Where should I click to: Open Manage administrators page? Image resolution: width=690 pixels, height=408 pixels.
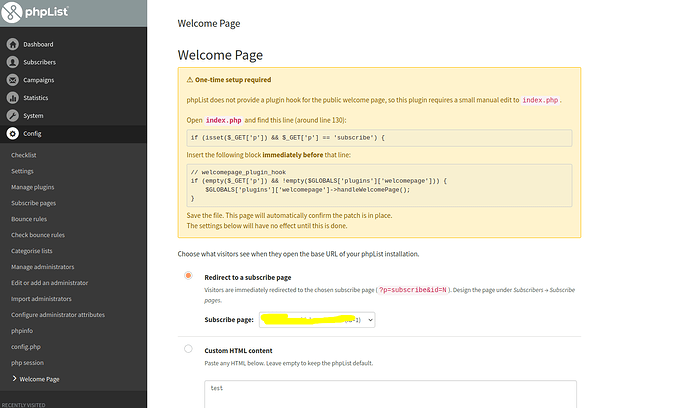(x=43, y=267)
